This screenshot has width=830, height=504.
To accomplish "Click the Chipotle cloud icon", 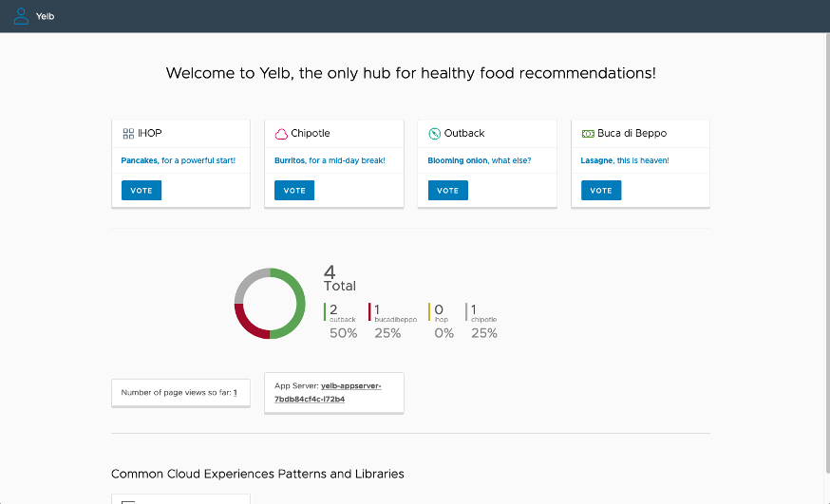I will (281, 134).
